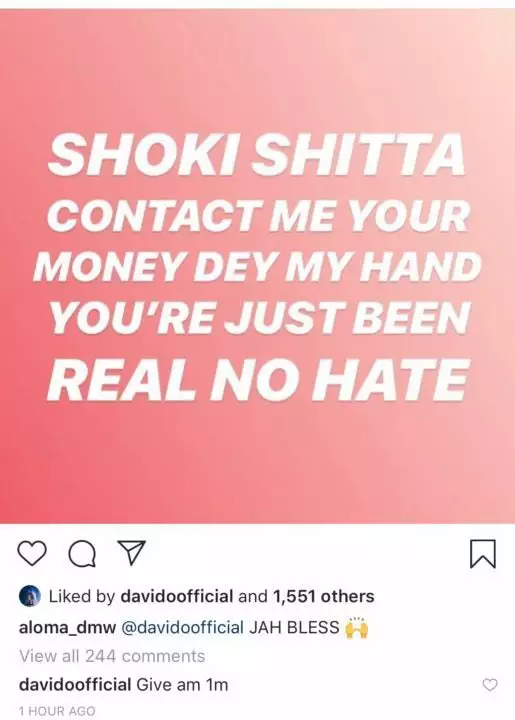
Task: Open aloma_dmw profile from the caption
Action: pyautogui.click(x=67, y=627)
